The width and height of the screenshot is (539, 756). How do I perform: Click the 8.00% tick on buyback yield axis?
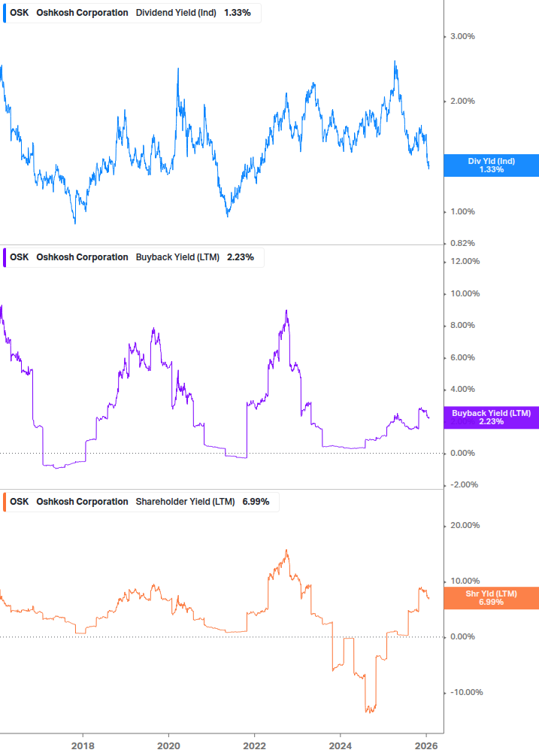(x=462, y=326)
